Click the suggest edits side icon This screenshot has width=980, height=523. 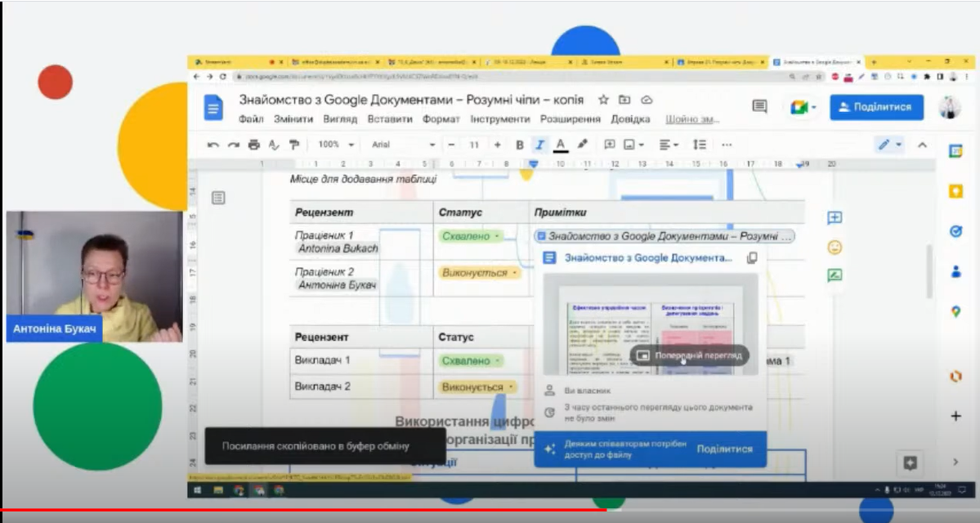click(x=835, y=275)
